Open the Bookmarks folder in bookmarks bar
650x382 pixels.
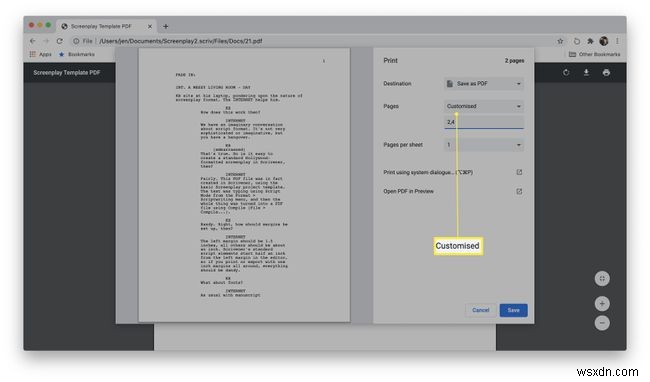tap(77, 54)
